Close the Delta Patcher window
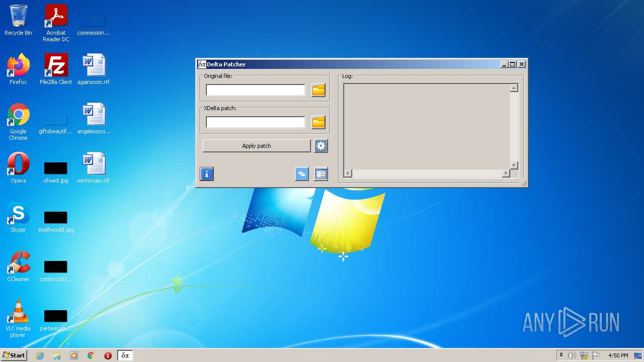This screenshot has width=644, height=362. point(522,64)
